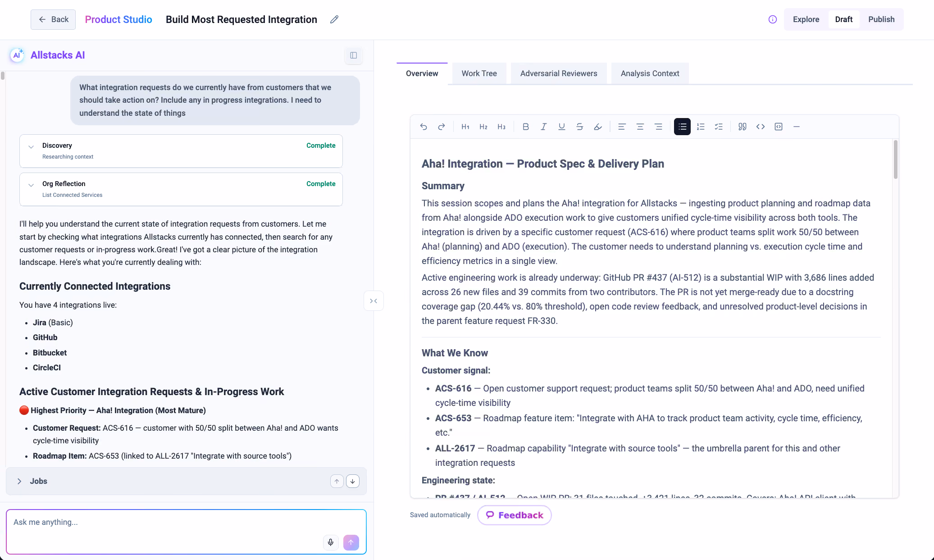The width and height of the screenshot is (934, 560).
Task: Click the Org Reflection Complete status
Action: pos(321,184)
